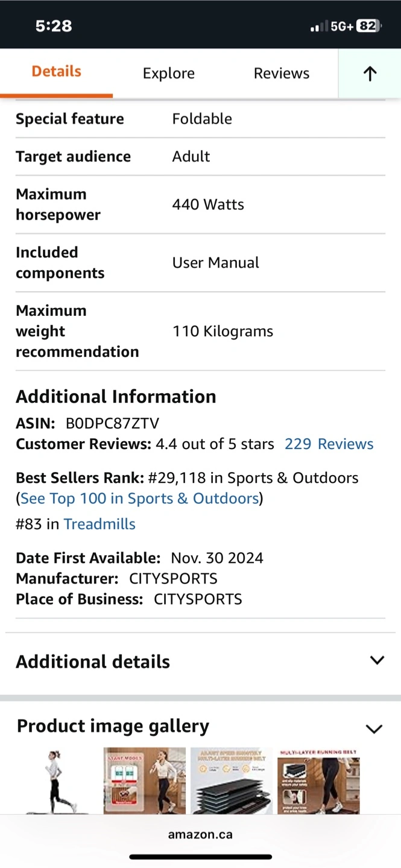Open the multi-layer running belt diagram thumbnail
Screen dimensions: 401x868
coord(232,781)
